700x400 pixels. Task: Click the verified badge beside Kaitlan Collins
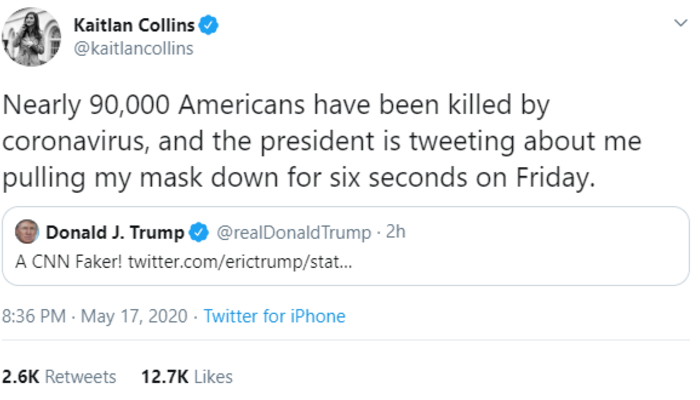(x=208, y=26)
